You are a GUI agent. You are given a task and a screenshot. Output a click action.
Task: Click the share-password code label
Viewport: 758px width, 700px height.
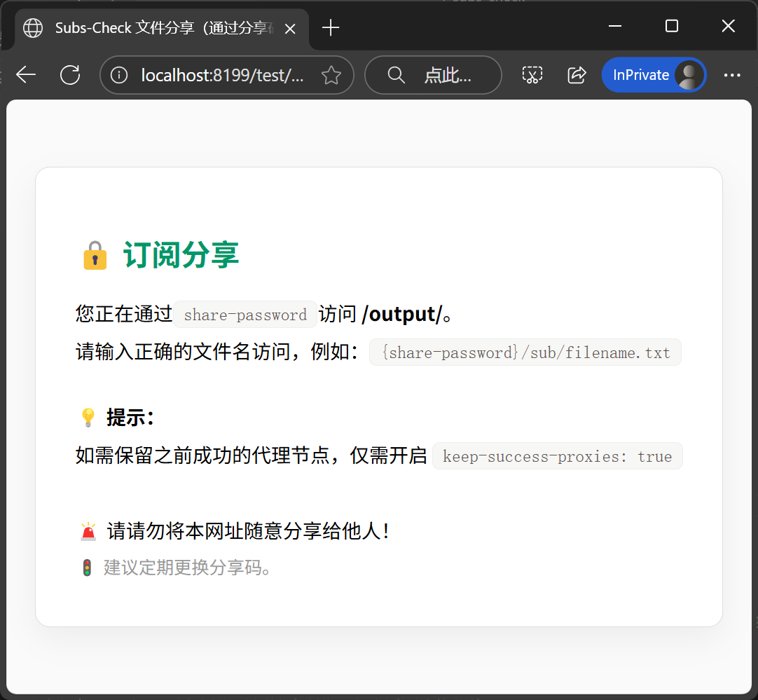pyautogui.click(x=245, y=315)
